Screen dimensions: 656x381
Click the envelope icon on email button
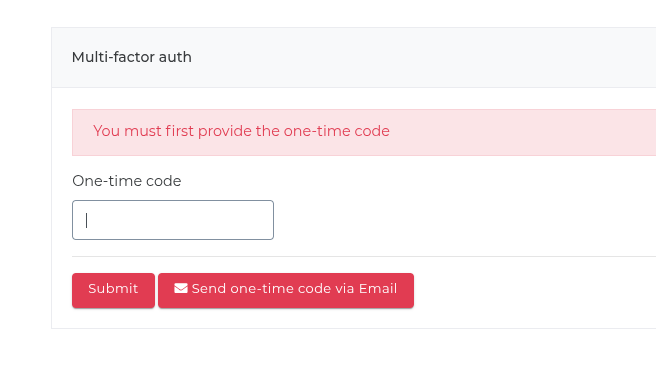click(x=181, y=289)
